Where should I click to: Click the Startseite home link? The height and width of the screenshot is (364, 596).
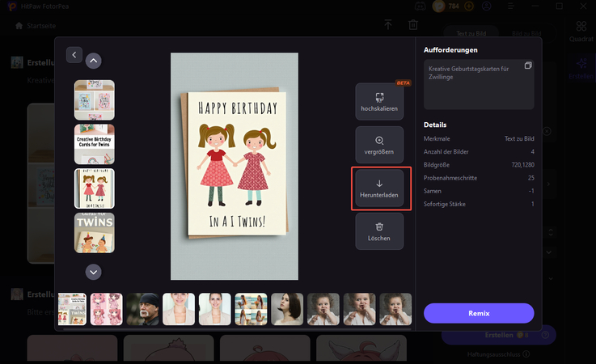tap(41, 26)
